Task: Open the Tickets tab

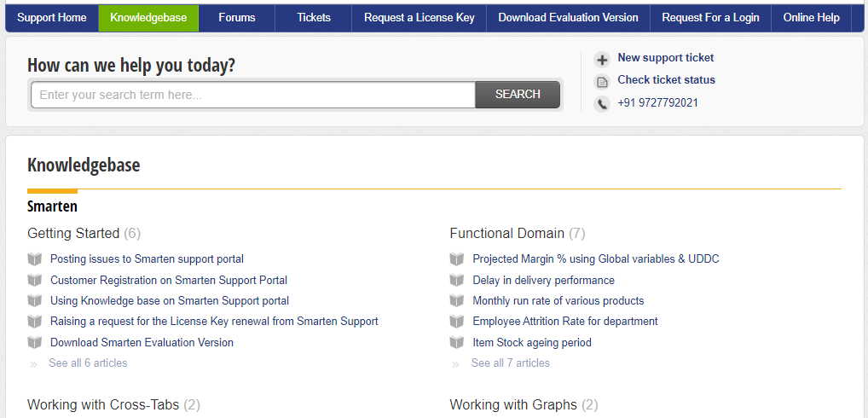Action: point(314,18)
